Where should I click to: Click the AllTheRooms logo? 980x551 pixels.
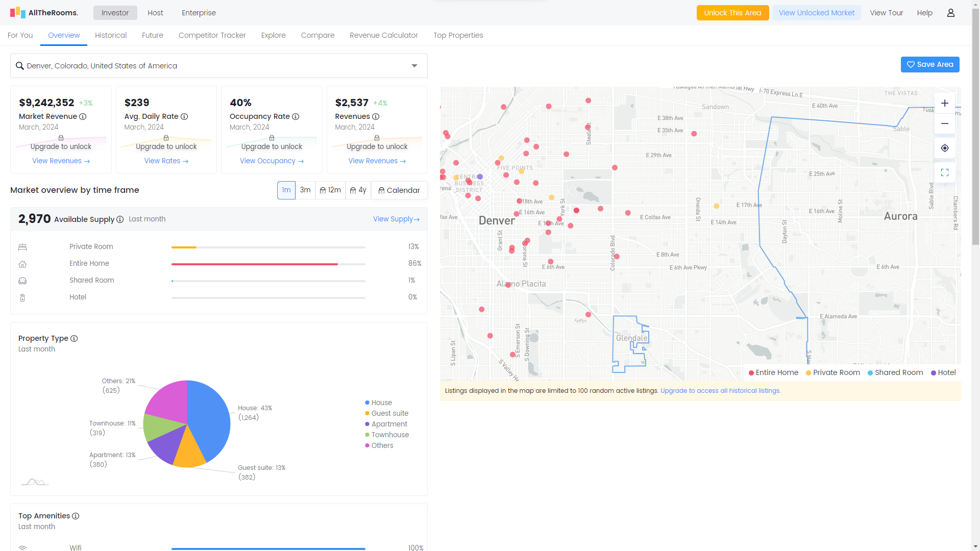(x=44, y=13)
